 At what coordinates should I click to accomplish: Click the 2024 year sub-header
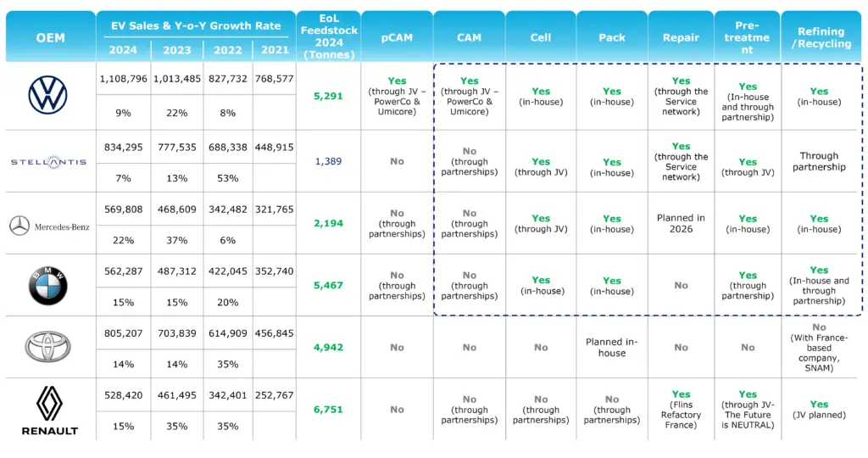[x=123, y=50]
